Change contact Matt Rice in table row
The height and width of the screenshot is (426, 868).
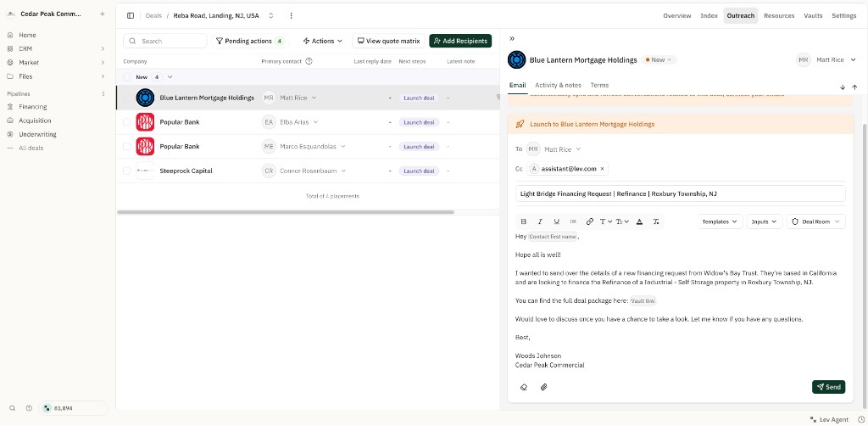coord(290,98)
